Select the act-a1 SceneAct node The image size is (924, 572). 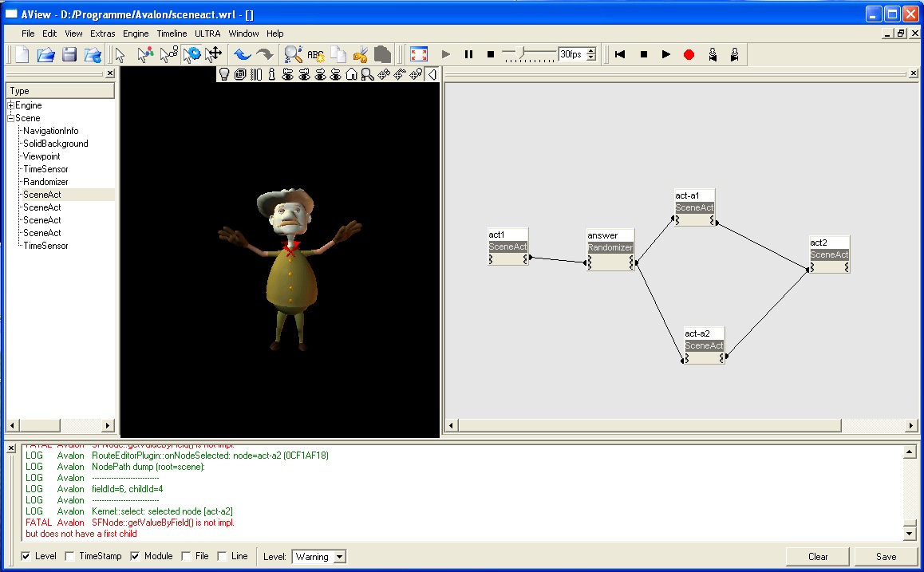click(695, 207)
